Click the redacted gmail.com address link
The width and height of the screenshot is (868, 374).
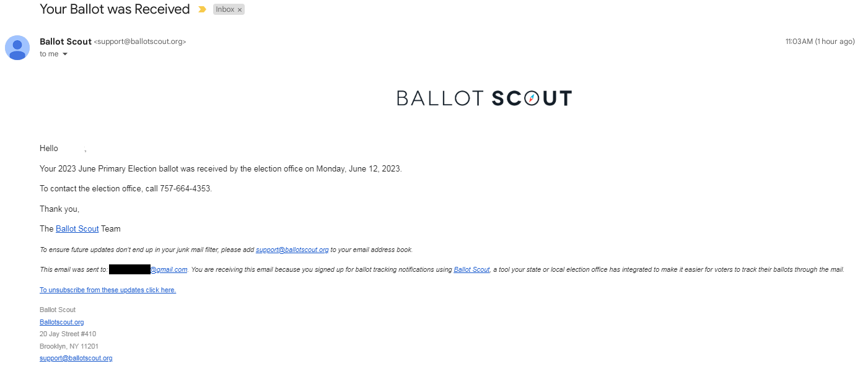click(149, 269)
